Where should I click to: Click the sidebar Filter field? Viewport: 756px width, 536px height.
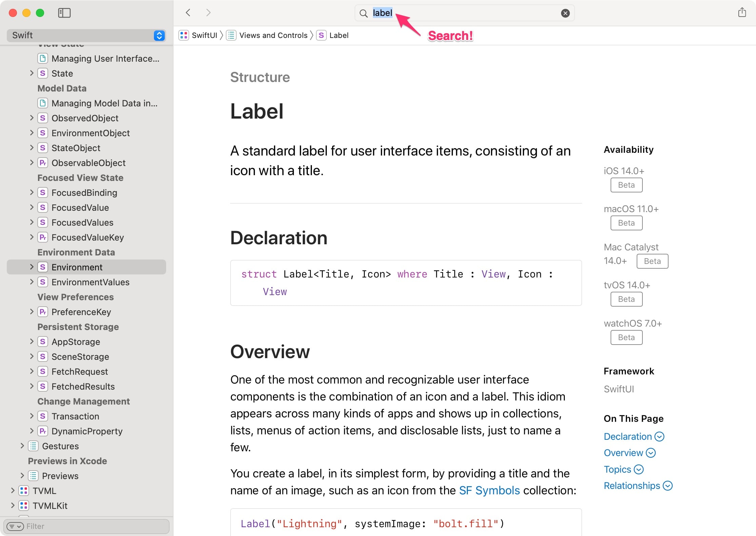[95, 526]
